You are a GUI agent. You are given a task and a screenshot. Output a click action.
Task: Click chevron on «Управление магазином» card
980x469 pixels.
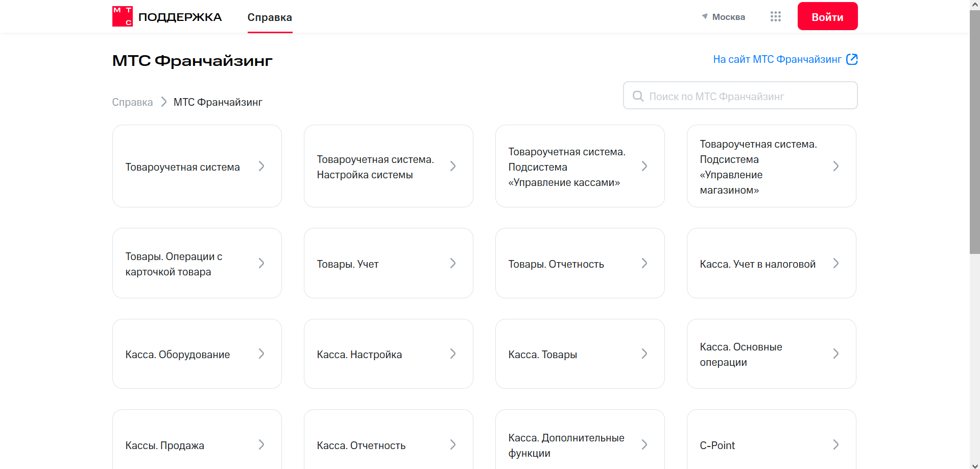click(836, 166)
